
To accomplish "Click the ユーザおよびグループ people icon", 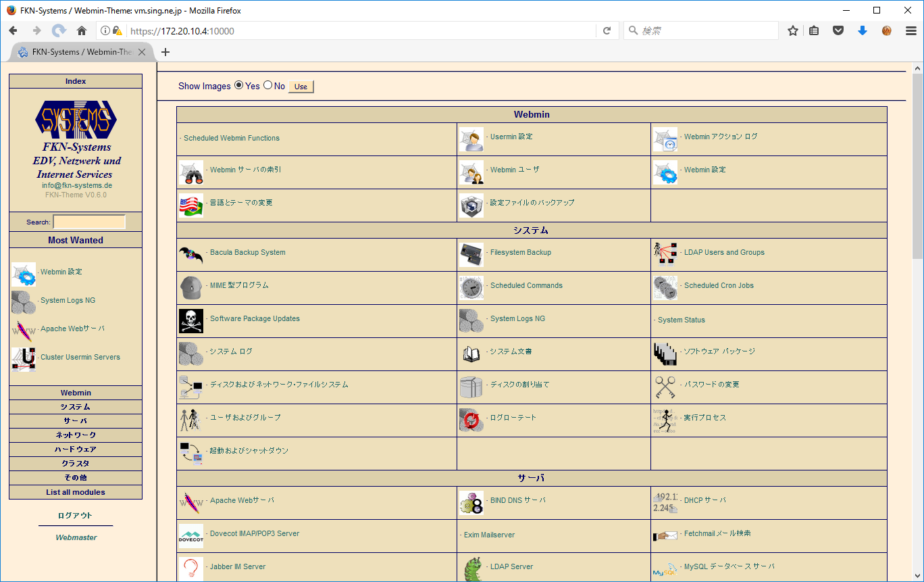I will pyautogui.click(x=191, y=420).
